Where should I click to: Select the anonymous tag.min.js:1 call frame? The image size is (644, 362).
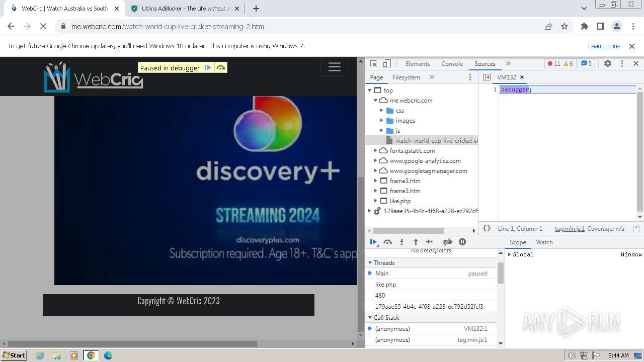(x=431, y=340)
